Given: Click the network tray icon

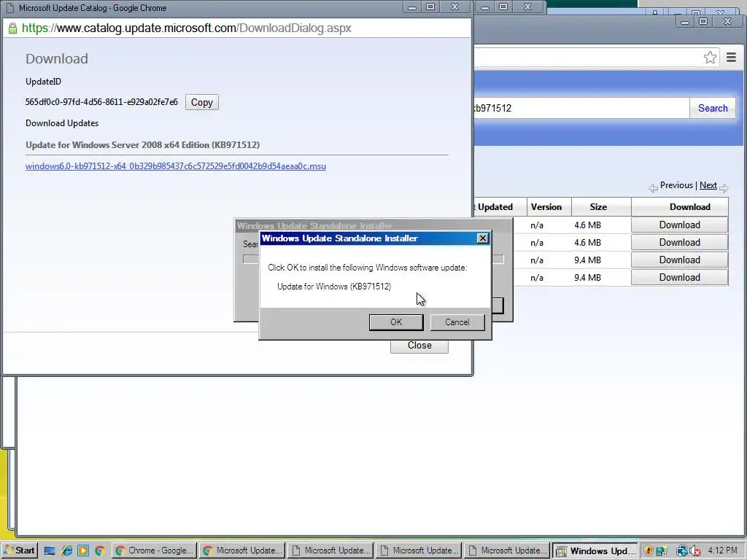Looking at the screenshot, I should pyautogui.click(x=682, y=551).
